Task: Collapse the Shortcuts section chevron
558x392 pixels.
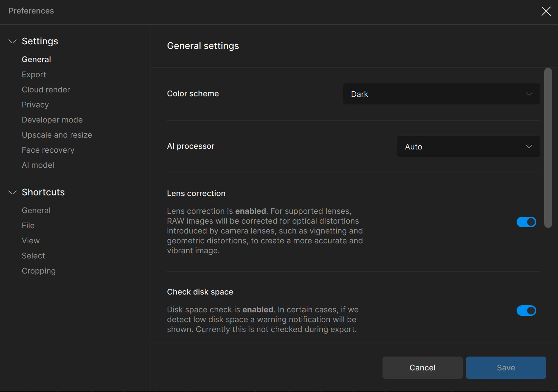Action: tap(12, 192)
